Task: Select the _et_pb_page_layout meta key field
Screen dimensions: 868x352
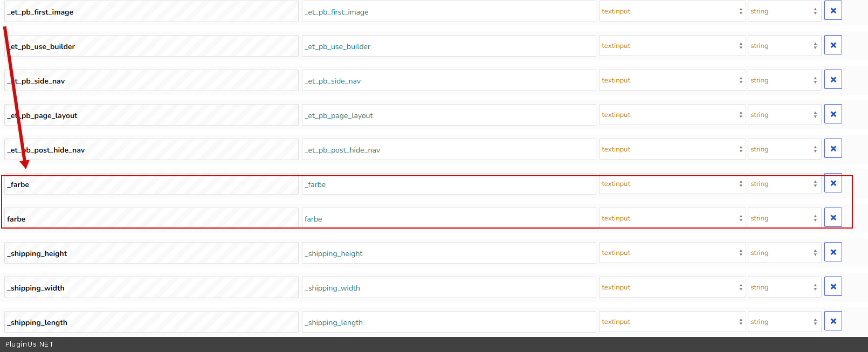Action: pyautogui.click(x=151, y=115)
